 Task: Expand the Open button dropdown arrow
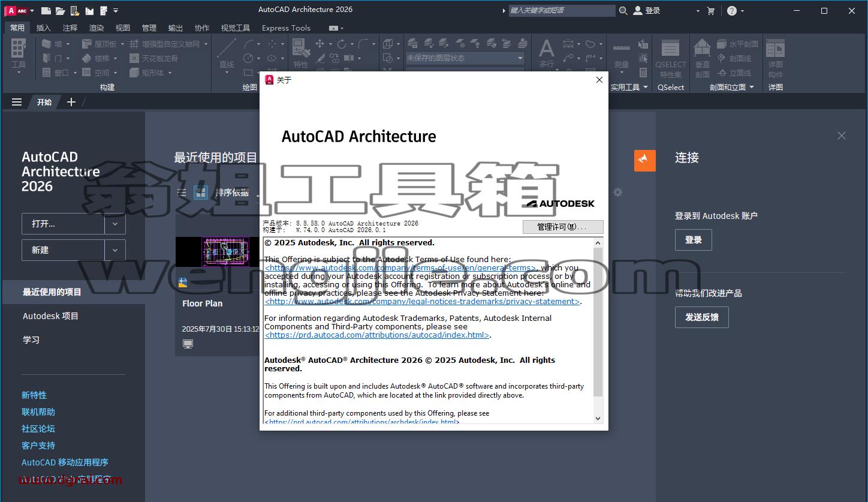[x=115, y=224]
